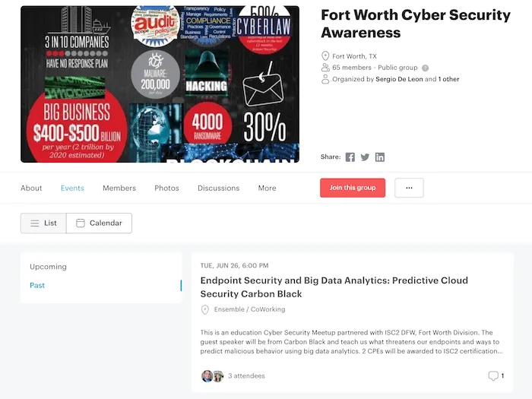Show Upcoming events
Screen dimensions: 532x399
click(48, 267)
